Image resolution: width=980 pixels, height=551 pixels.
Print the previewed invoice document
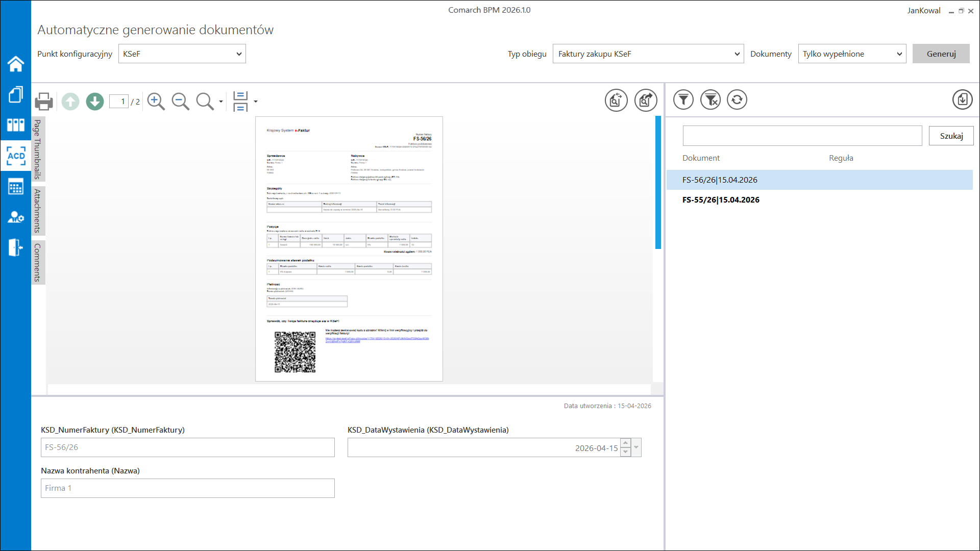click(x=44, y=102)
